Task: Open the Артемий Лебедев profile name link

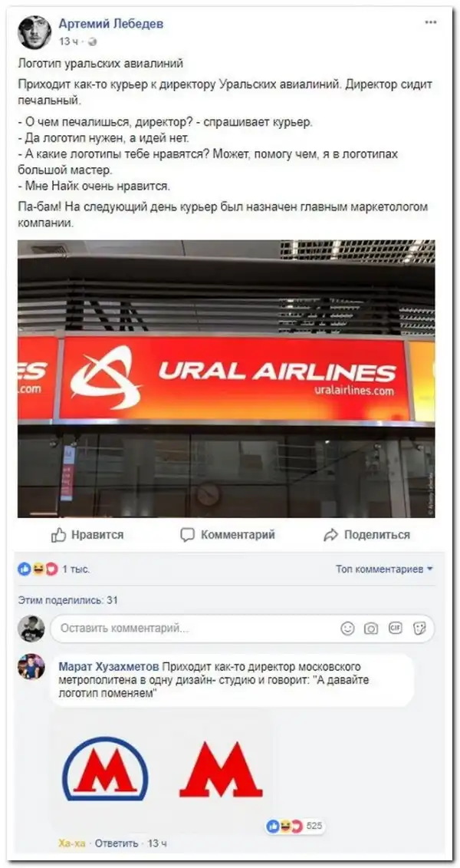Action: click(x=111, y=24)
